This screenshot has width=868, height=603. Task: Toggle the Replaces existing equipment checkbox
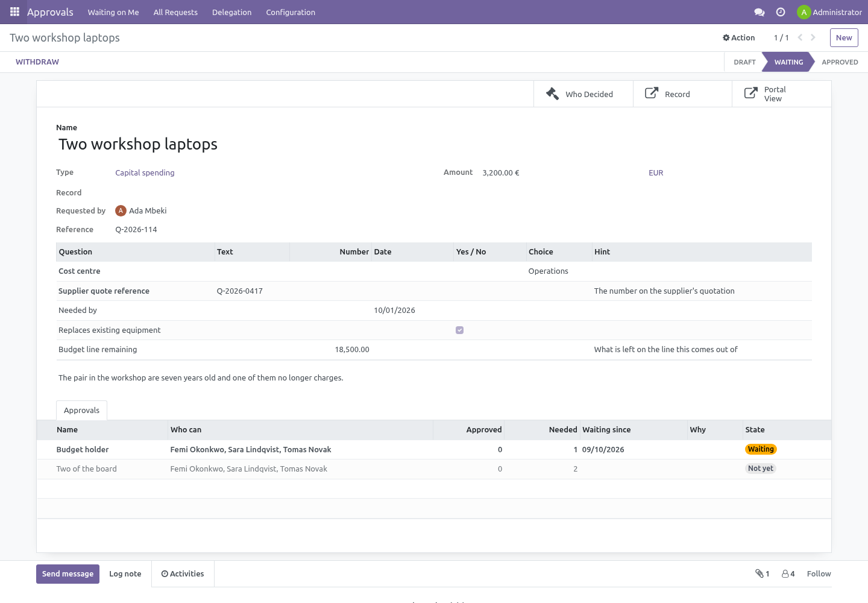pos(460,330)
